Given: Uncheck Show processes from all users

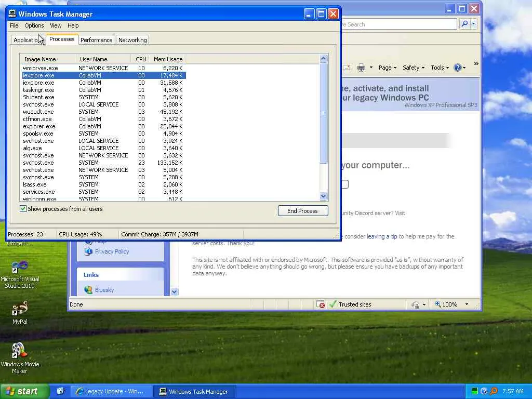Looking at the screenshot, I should (23, 209).
